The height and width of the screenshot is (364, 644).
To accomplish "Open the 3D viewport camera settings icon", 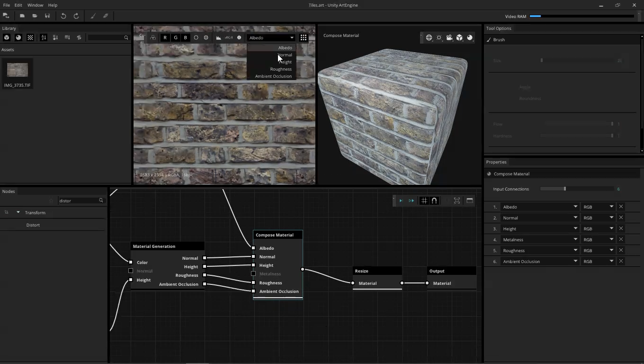I will 449,37.
